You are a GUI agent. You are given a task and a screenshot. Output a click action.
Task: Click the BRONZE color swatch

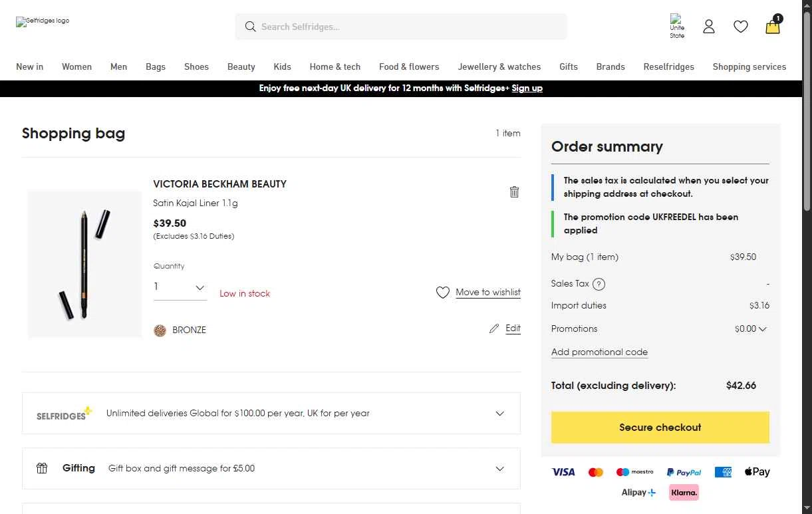pos(160,330)
